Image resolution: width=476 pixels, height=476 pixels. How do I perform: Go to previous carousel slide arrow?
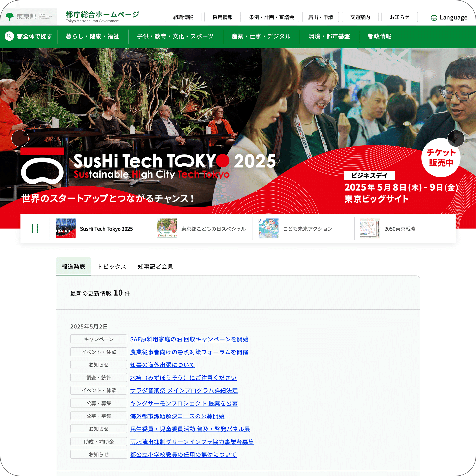20,138
